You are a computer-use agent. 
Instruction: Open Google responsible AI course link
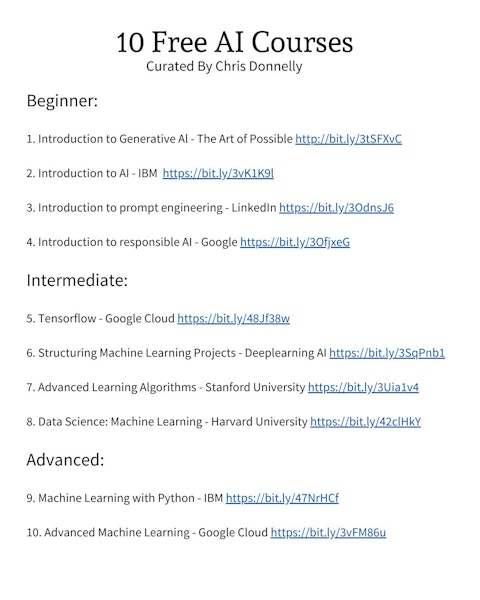(x=295, y=242)
